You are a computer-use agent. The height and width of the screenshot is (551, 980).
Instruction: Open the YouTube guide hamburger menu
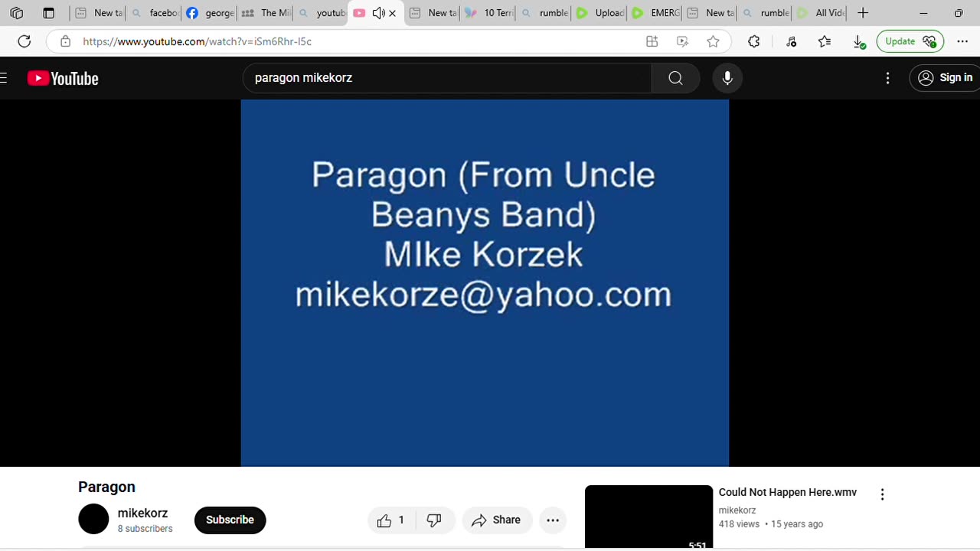pos(4,77)
